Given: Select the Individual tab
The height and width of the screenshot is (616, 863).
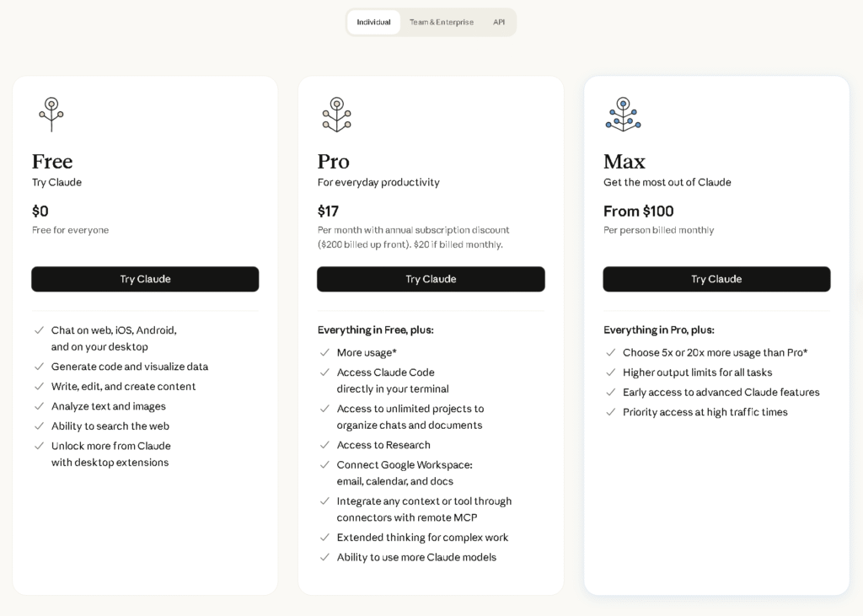Looking at the screenshot, I should click(x=373, y=22).
